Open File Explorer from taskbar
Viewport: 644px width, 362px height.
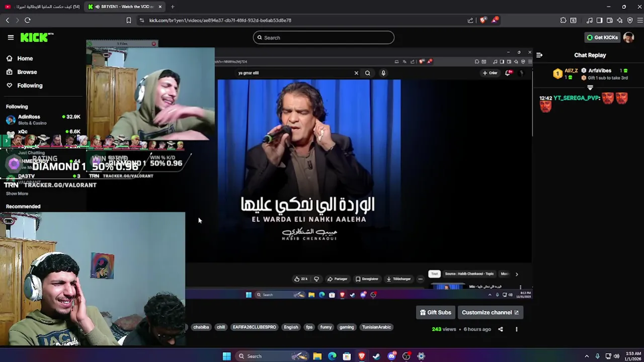pos(317,356)
